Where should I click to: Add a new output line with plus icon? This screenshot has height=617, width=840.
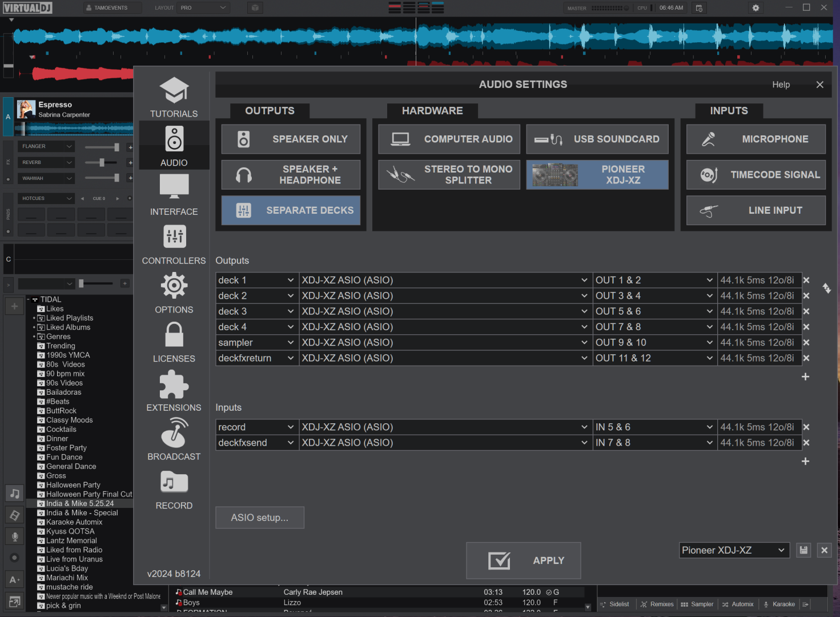[x=805, y=376]
